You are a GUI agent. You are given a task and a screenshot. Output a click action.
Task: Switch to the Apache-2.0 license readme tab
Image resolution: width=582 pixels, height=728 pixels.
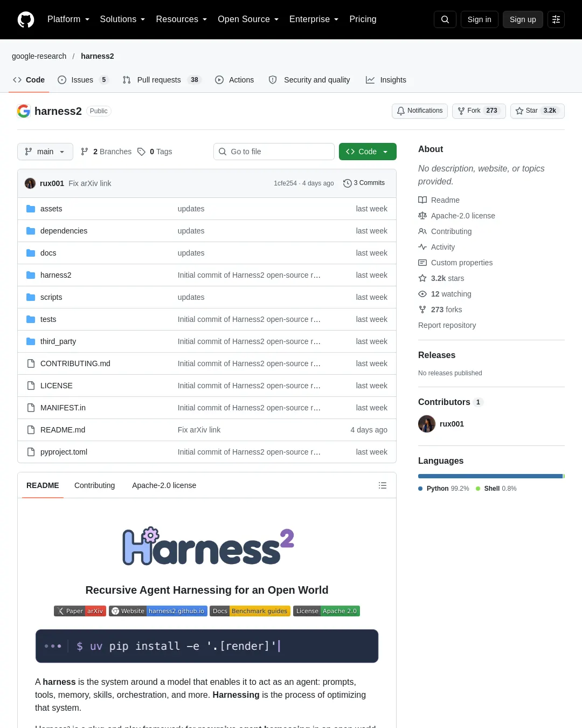[x=164, y=485]
